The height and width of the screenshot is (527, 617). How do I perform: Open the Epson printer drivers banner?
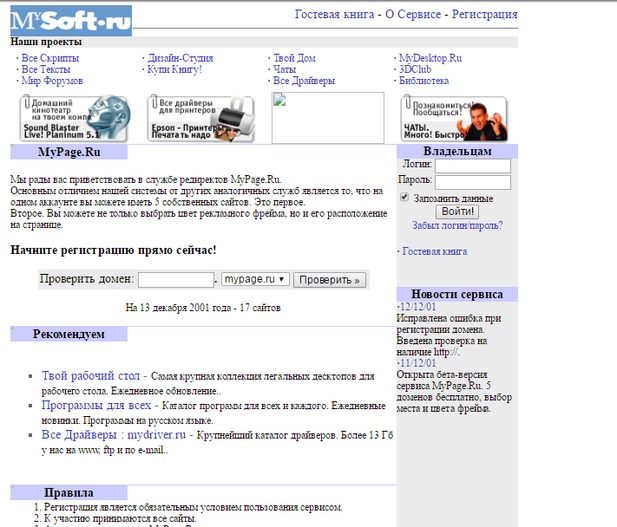pyautogui.click(x=201, y=118)
